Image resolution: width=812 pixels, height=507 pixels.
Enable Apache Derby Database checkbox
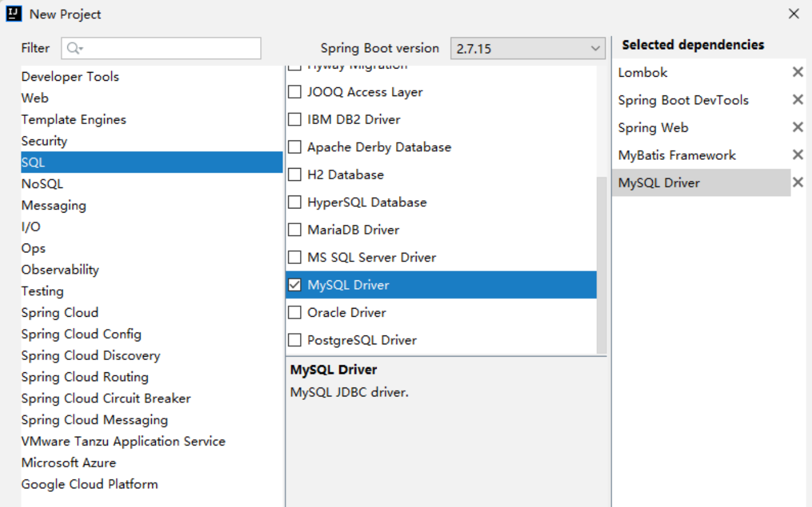[295, 147]
